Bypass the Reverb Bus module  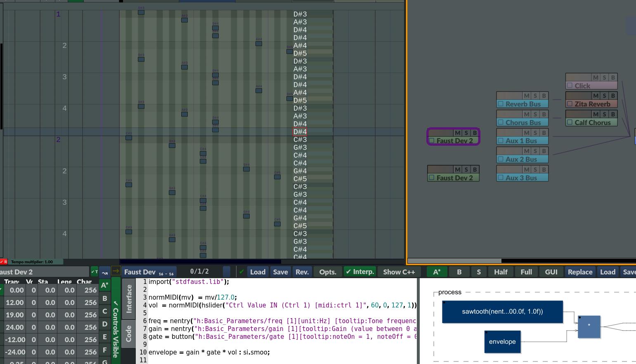click(x=544, y=96)
